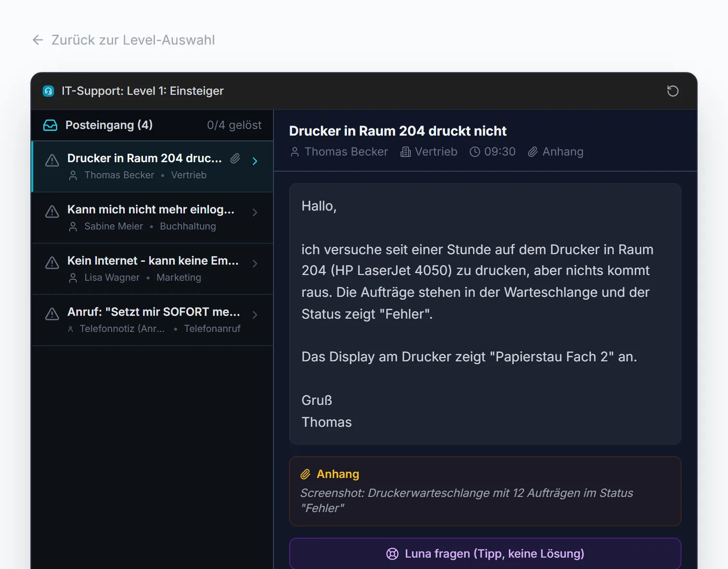Click the Vertrieb department label in header

click(x=436, y=152)
